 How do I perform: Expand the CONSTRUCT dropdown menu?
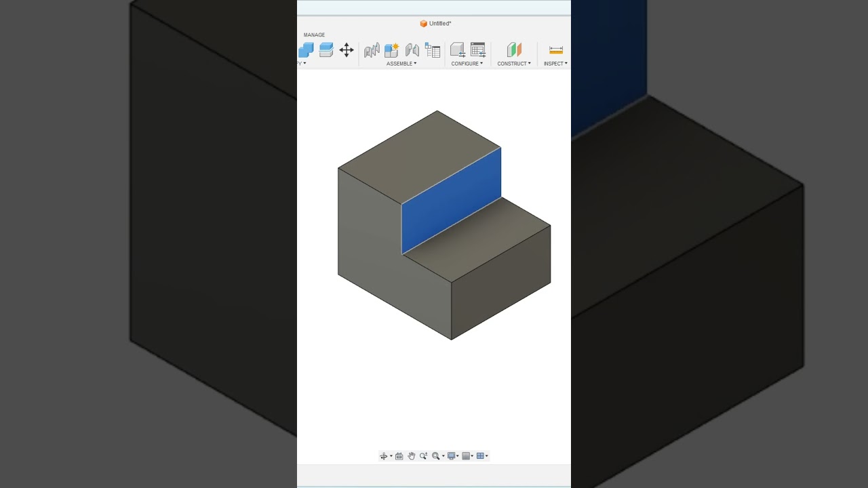point(514,64)
